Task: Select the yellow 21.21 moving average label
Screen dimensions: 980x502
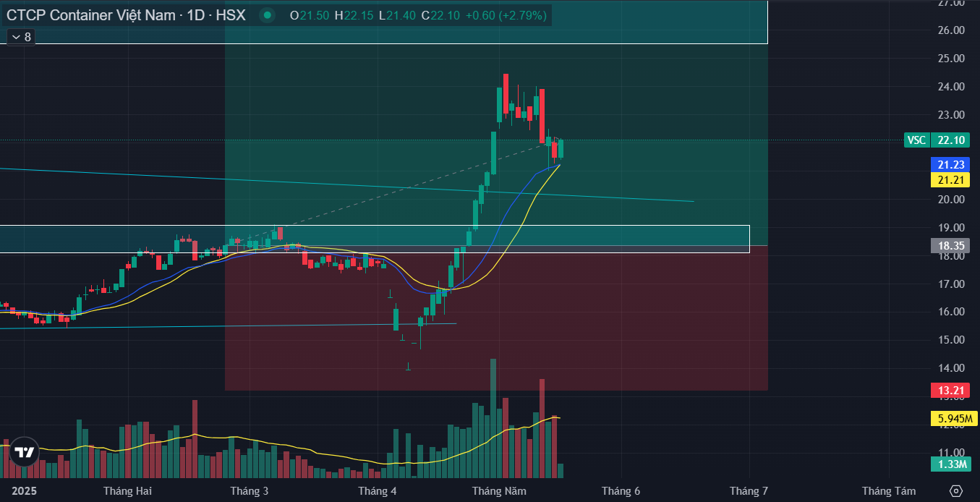Action: [x=949, y=179]
